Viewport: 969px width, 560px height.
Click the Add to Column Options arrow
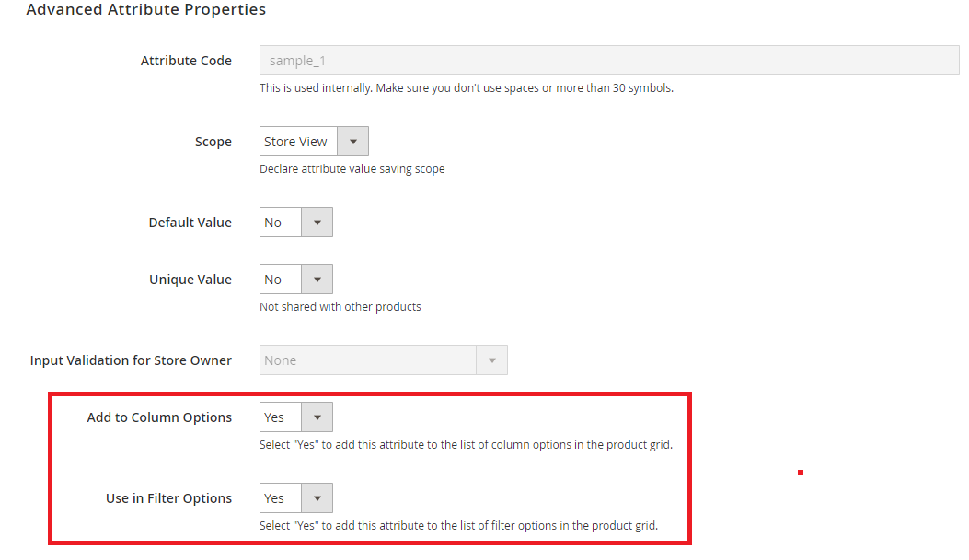(x=317, y=417)
